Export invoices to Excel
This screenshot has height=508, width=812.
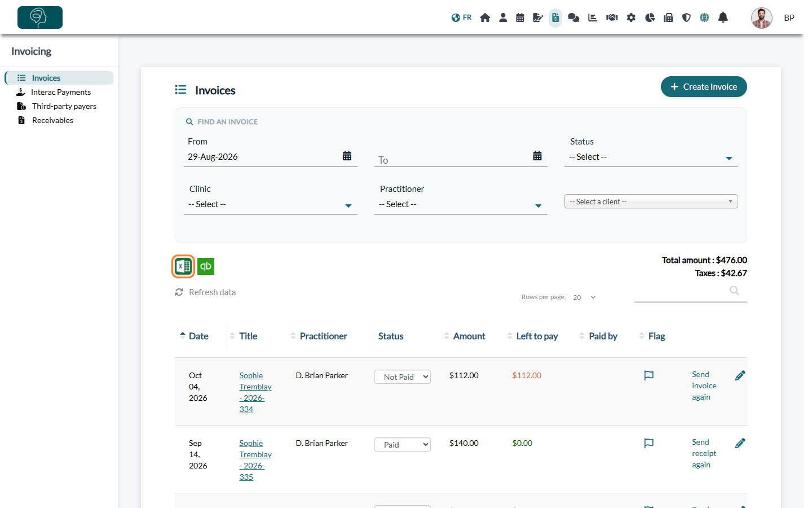tap(183, 266)
